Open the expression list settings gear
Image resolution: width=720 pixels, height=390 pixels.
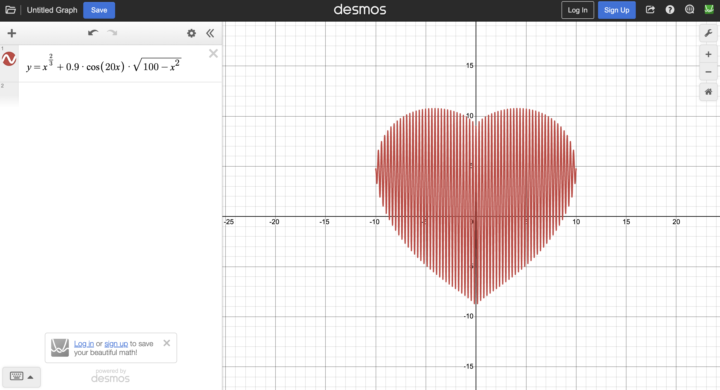[x=191, y=33]
